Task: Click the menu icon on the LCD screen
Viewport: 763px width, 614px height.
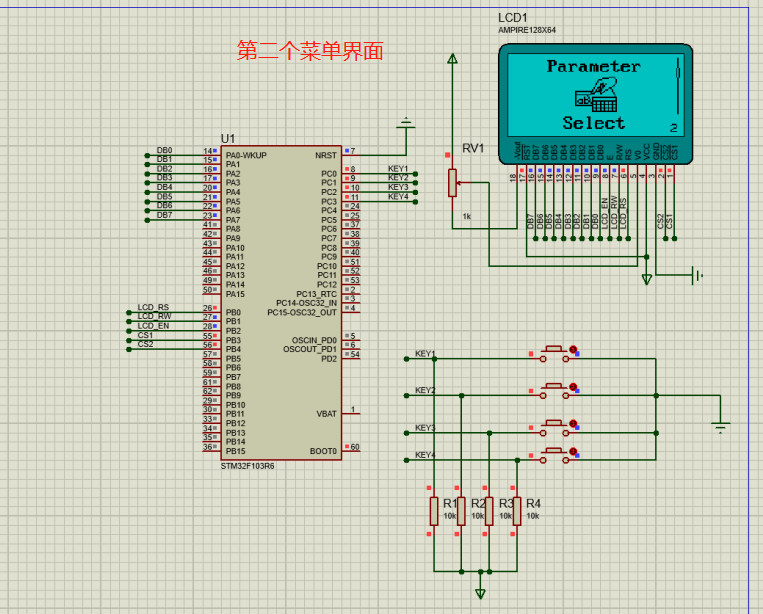Action: [x=597, y=95]
